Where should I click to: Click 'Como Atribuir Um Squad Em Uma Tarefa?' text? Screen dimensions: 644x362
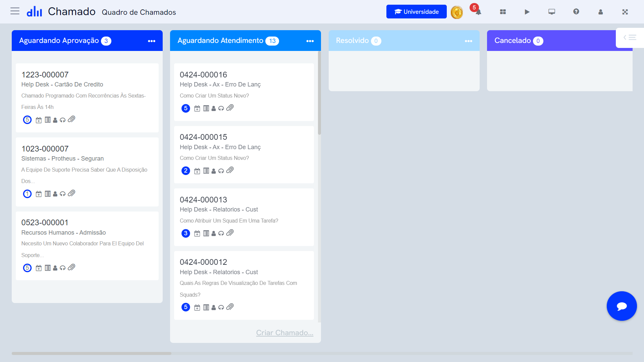pyautogui.click(x=229, y=221)
